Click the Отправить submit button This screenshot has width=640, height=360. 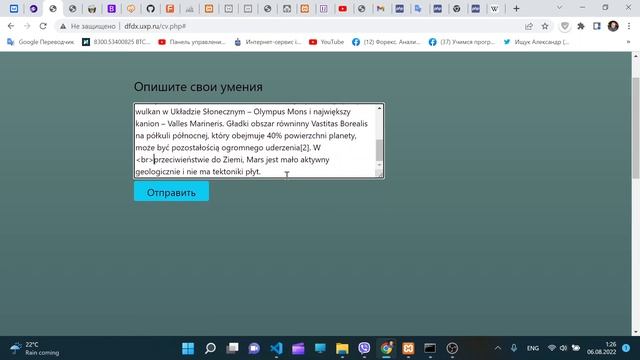[x=171, y=191]
